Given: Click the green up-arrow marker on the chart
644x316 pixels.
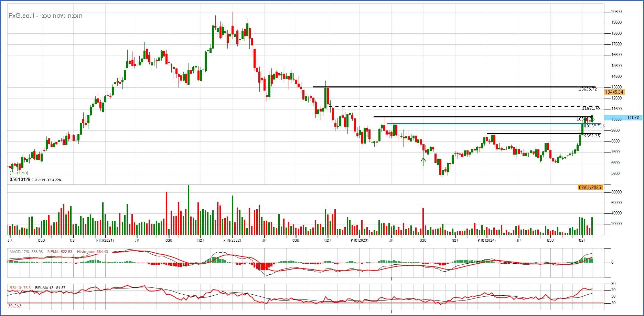Looking at the screenshot, I should (x=423, y=161).
